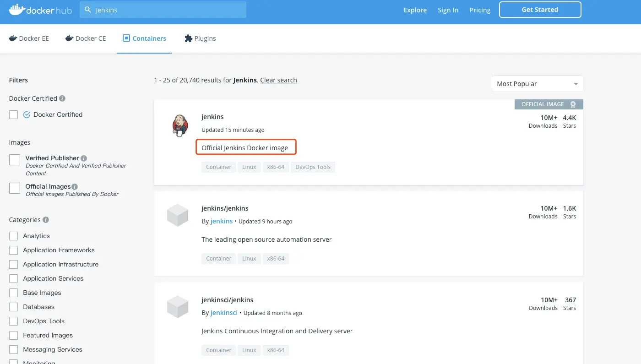641x364 pixels.
Task: Click the Plugins puzzle piece icon
Action: tap(188, 38)
